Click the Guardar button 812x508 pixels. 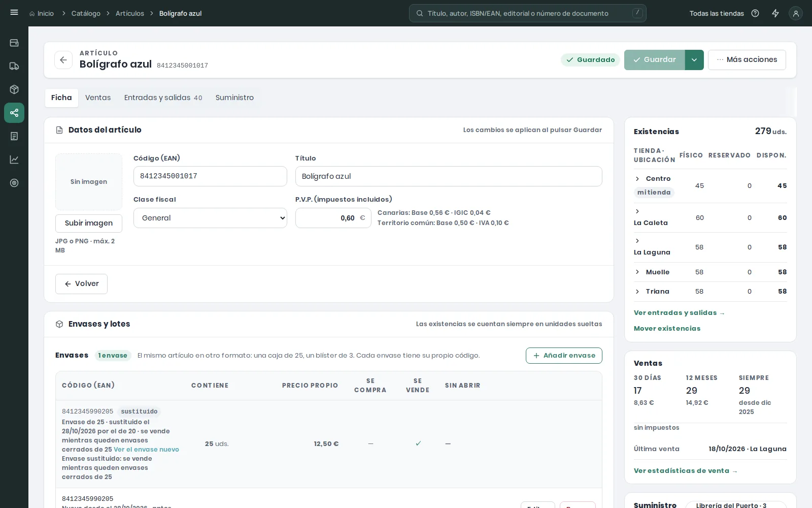tap(654, 60)
